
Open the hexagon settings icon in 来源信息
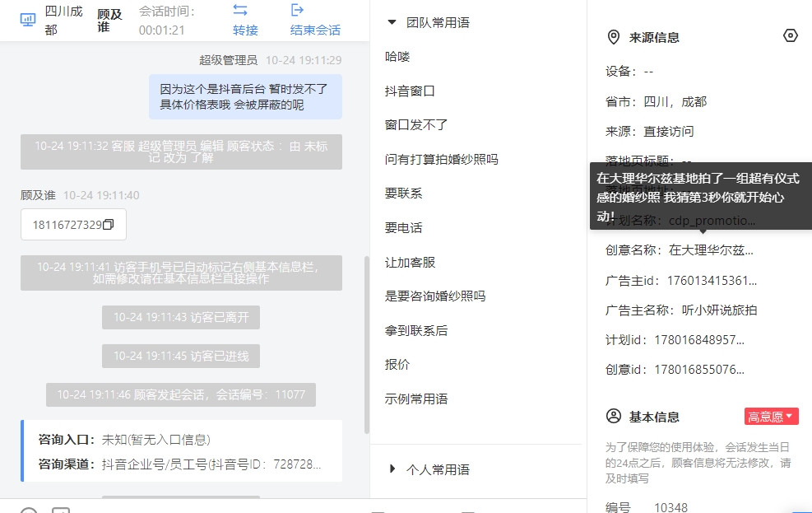pos(791,35)
